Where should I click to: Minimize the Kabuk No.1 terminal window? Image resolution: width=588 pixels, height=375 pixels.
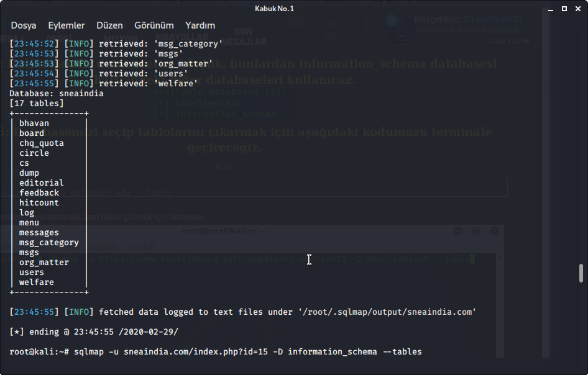pos(551,9)
